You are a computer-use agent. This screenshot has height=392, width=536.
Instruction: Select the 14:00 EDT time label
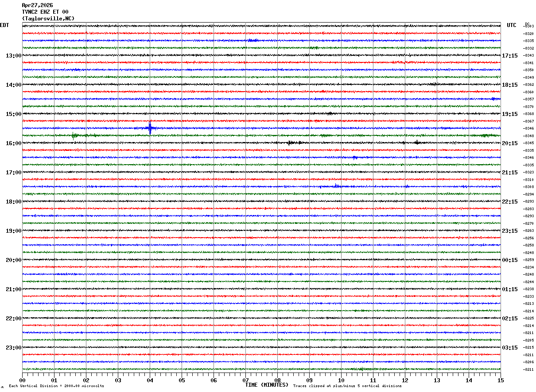pos(13,85)
